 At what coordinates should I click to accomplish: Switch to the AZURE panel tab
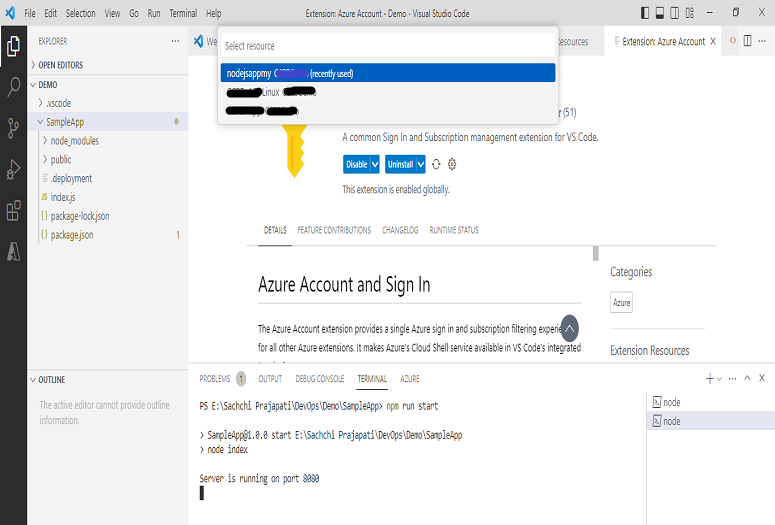410,379
